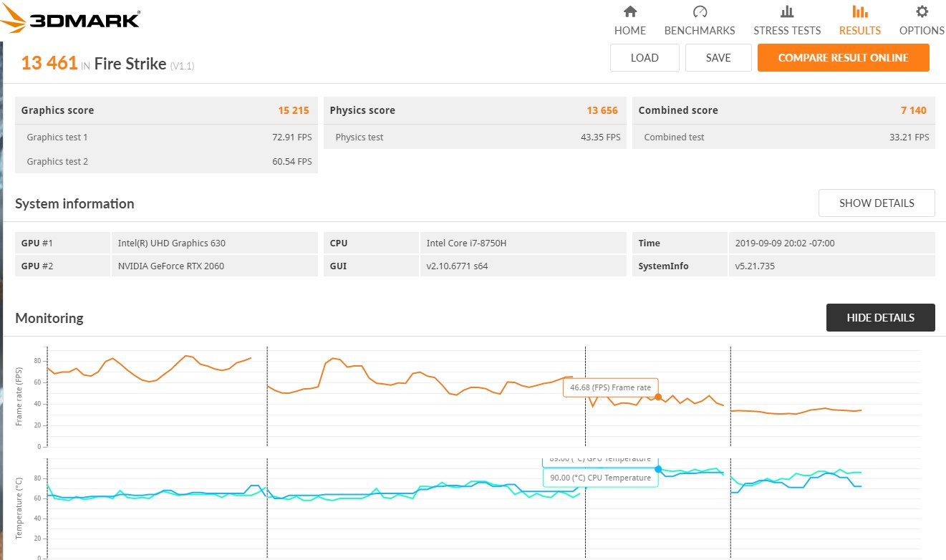This screenshot has height=560, width=946.
Task: Switch to BENCHMARKS tab
Action: pos(700,30)
